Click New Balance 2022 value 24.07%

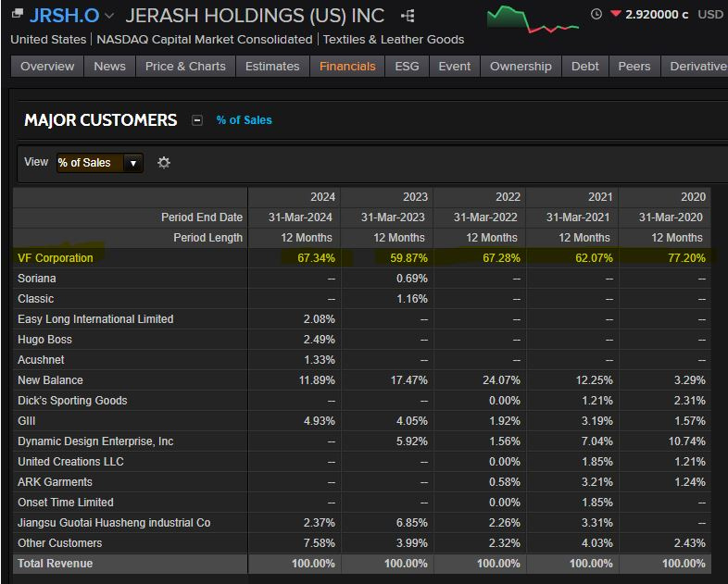pos(501,380)
